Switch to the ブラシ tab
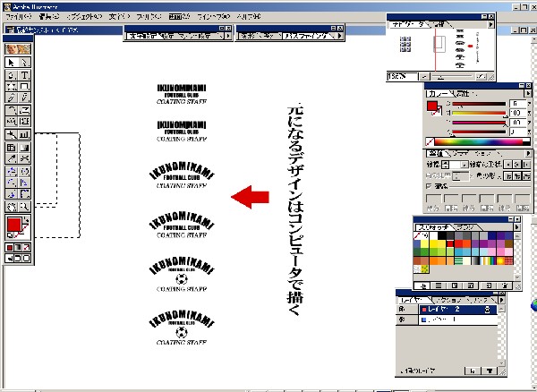 coord(465,227)
